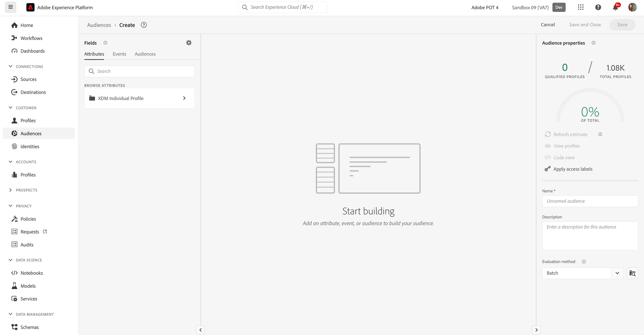Open the browse evaluation method icon button

[632, 273]
